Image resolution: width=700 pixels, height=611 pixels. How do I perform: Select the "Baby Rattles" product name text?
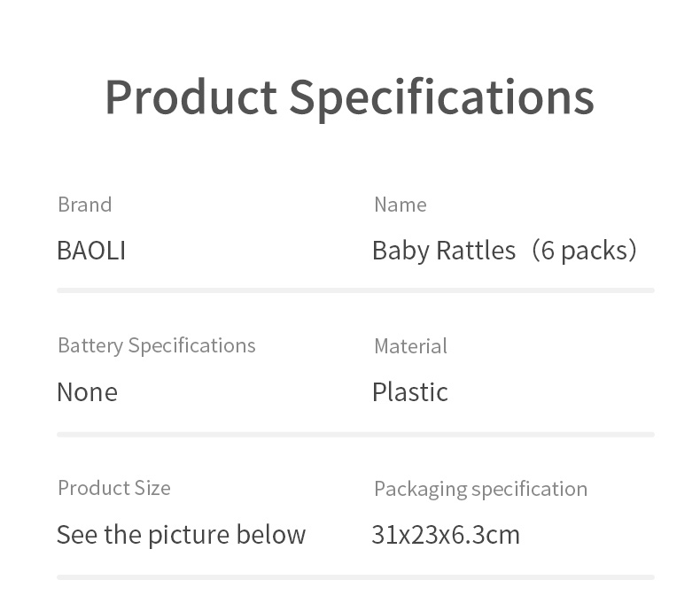[443, 251]
